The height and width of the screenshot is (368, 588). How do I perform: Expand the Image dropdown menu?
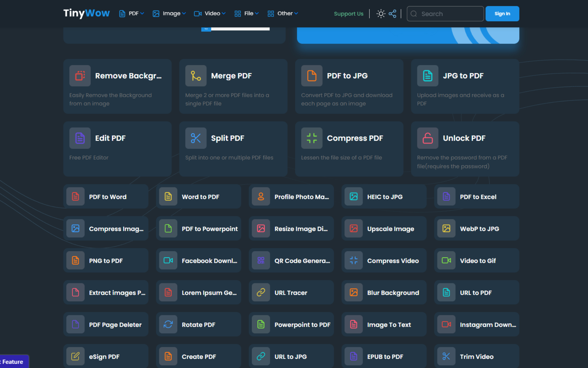169,13
